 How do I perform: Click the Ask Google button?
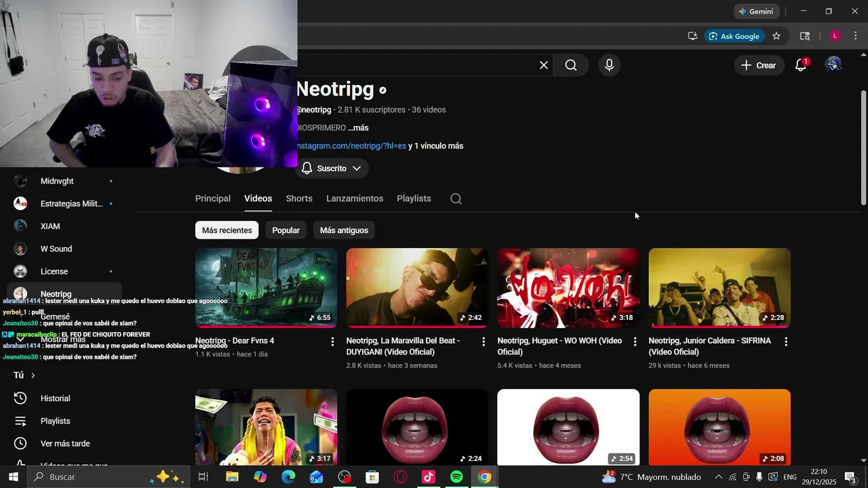coord(734,36)
